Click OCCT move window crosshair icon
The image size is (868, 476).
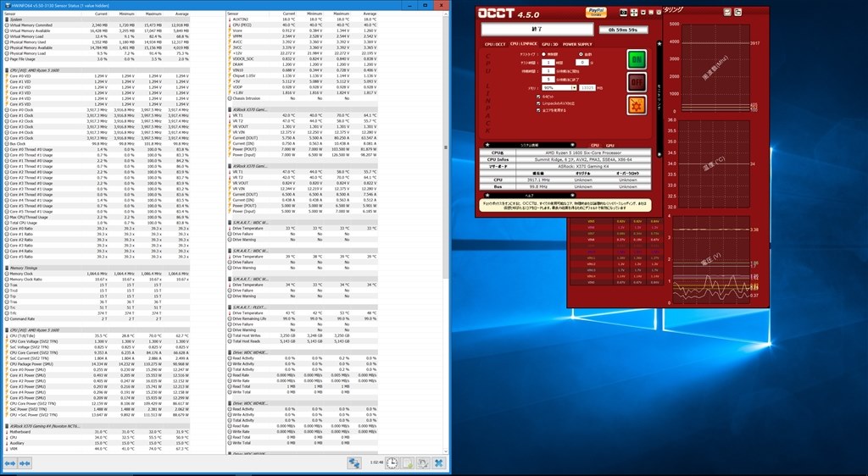[634, 12]
